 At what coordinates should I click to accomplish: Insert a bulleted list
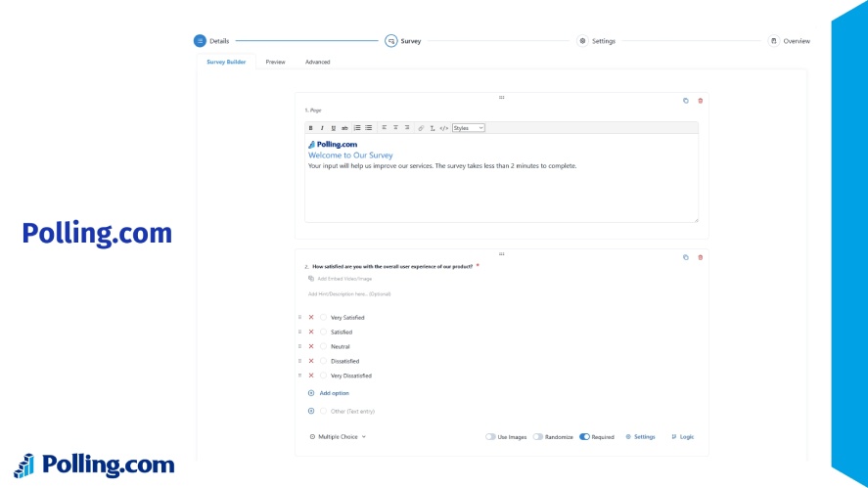(369, 128)
